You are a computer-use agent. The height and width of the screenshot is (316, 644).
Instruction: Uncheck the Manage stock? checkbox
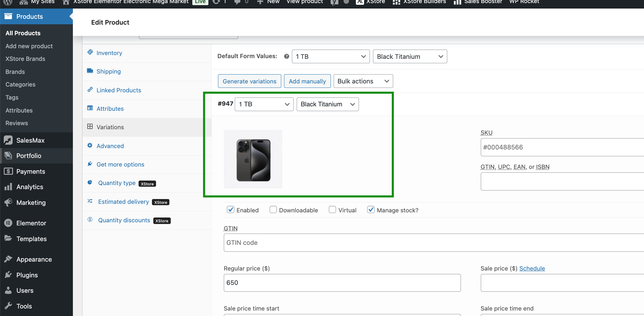pos(371,210)
